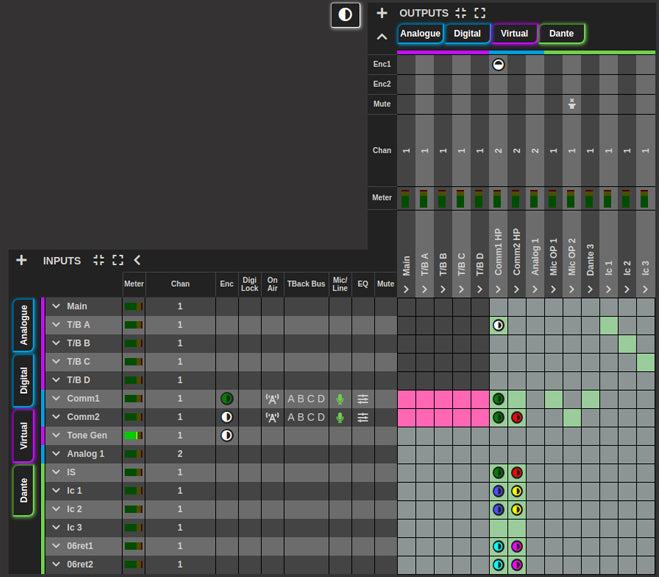Toggle crosspoint T/B A to Comm1 HP

point(498,325)
